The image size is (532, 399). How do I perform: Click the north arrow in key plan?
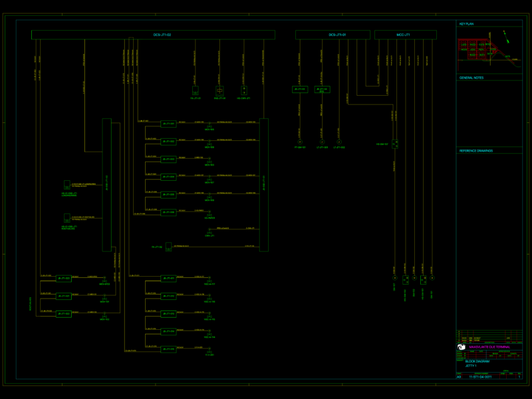click(x=506, y=37)
